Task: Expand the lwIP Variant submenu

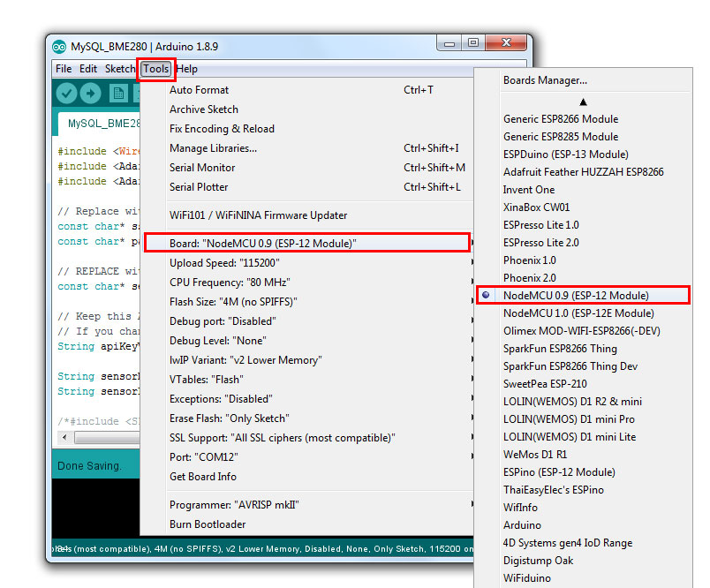Action: 308,360
